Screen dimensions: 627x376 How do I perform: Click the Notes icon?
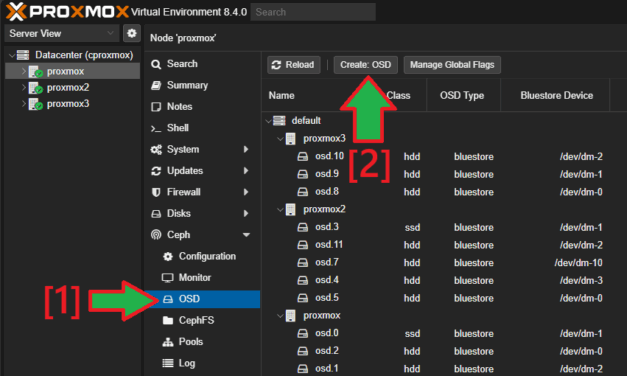pyautogui.click(x=156, y=107)
